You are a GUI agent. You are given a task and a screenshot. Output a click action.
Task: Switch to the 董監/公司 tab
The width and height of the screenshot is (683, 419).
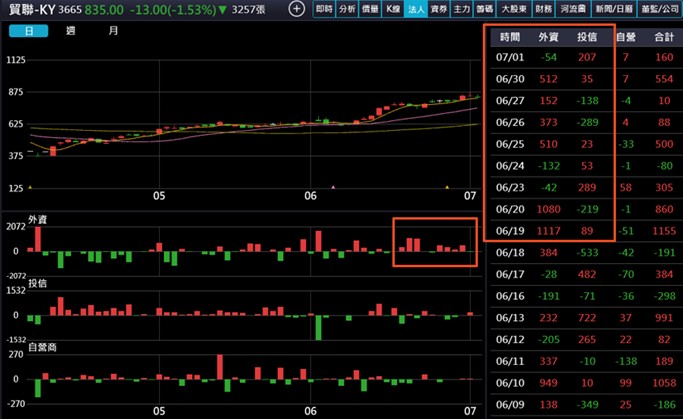pyautogui.click(x=659, y=9)
